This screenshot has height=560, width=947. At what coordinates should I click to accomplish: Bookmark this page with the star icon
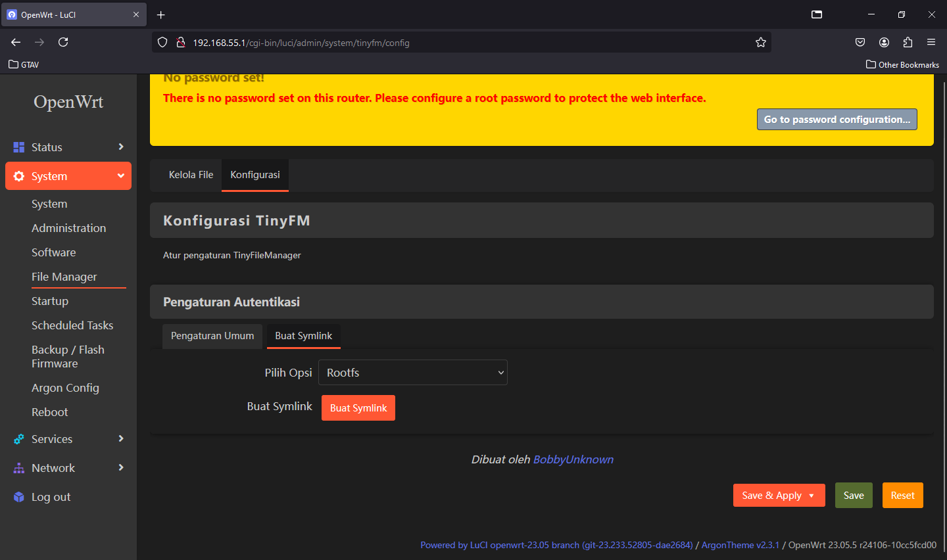coord(761,43)
